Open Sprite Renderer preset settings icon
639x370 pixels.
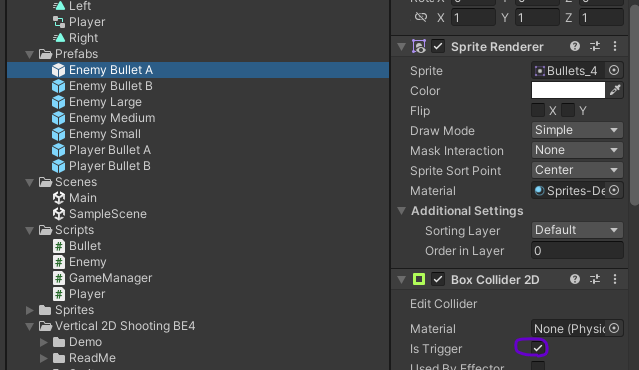595,46
